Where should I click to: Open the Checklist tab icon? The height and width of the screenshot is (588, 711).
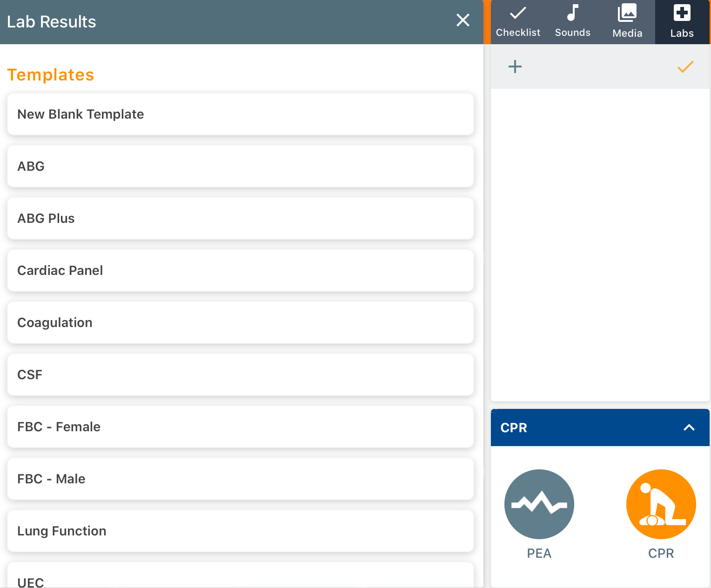518,14
